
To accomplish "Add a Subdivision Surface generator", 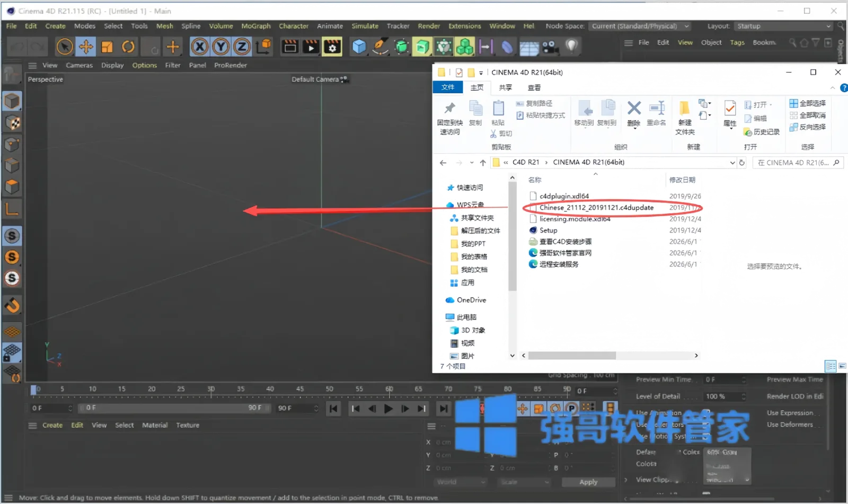I will coord(401,47).
